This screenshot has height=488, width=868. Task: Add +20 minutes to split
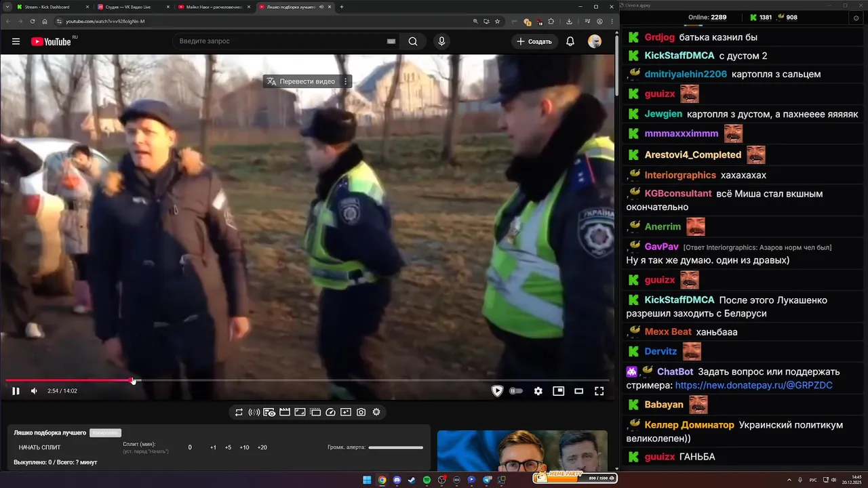coord(262,447)
